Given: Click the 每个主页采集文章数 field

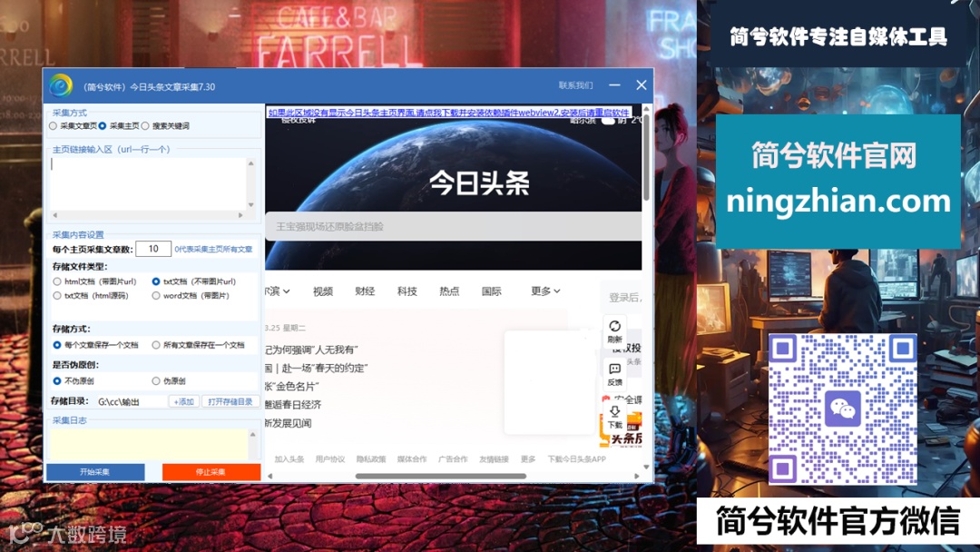Looking at the screenshot, I should (153, 249).
